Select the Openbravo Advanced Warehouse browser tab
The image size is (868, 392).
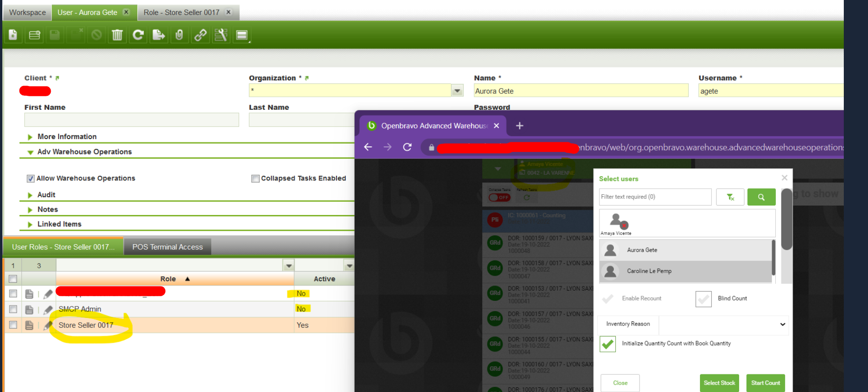point(433,126)
